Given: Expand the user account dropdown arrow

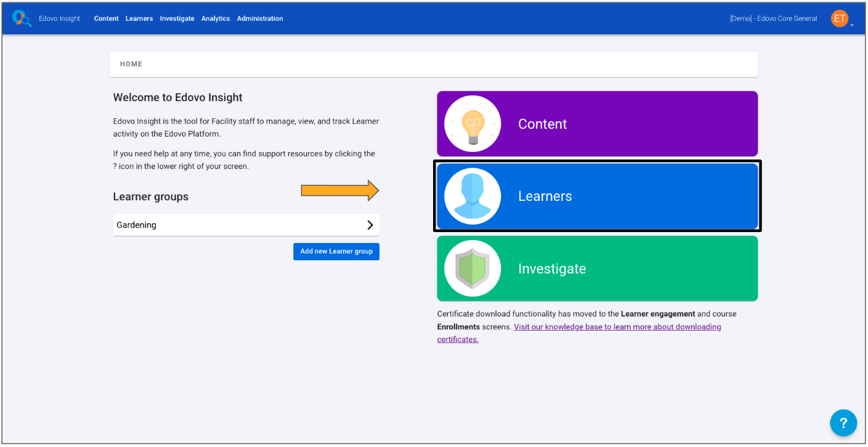Looking at the screenshot, I should [852, 25].
